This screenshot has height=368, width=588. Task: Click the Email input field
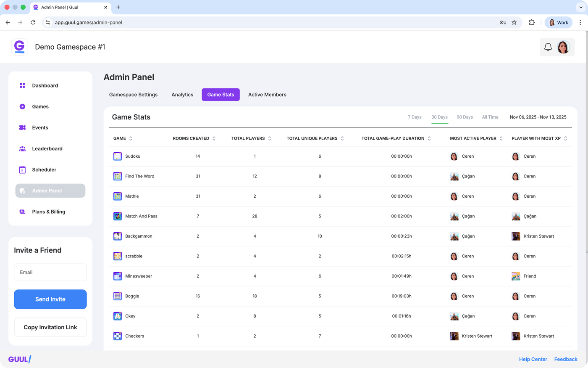pos(50,272)
